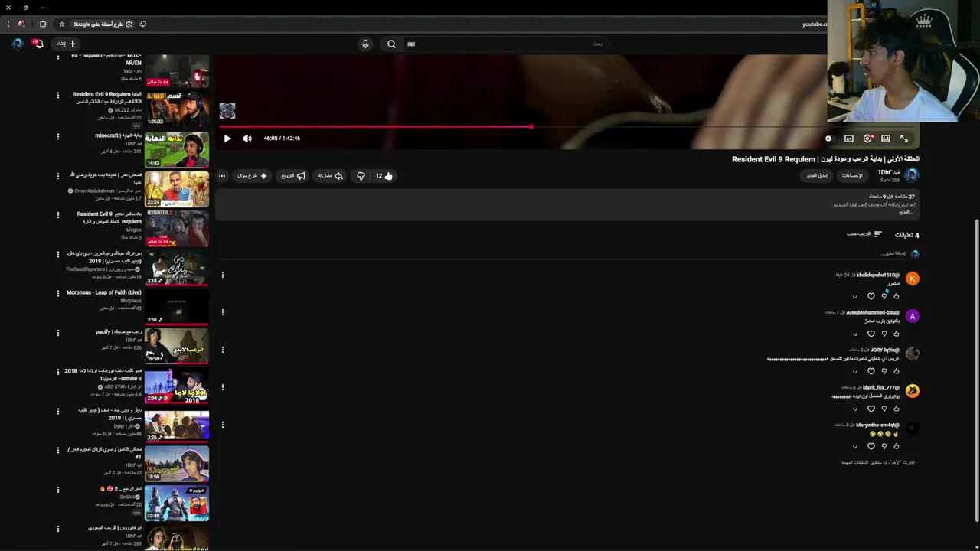Image resolution: width=980 pixels, height=551 pixels.
Task: Open AreejMohammed-b3u's purple A avatar
Action: 912,316
